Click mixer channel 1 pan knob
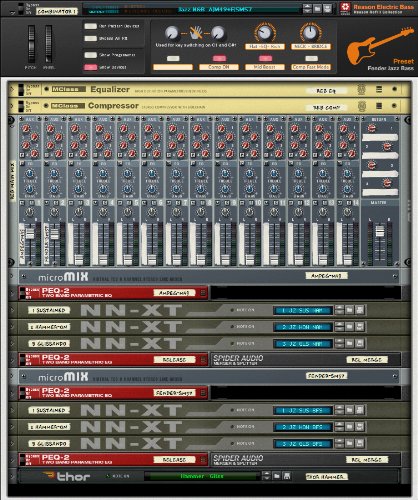 click(x=30, y=212)
